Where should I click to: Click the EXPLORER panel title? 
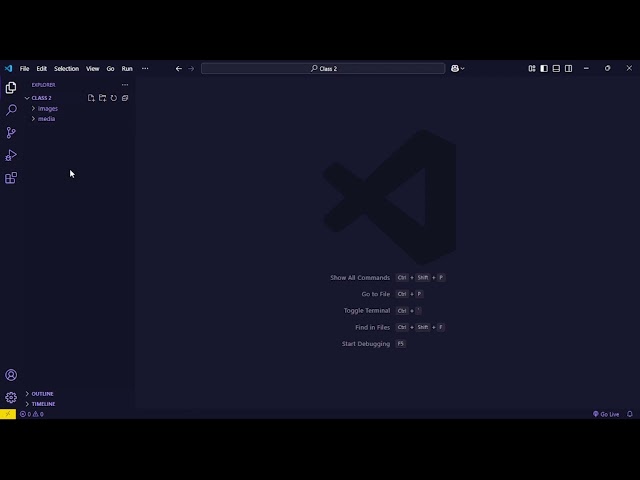click(x=44, y=85)
